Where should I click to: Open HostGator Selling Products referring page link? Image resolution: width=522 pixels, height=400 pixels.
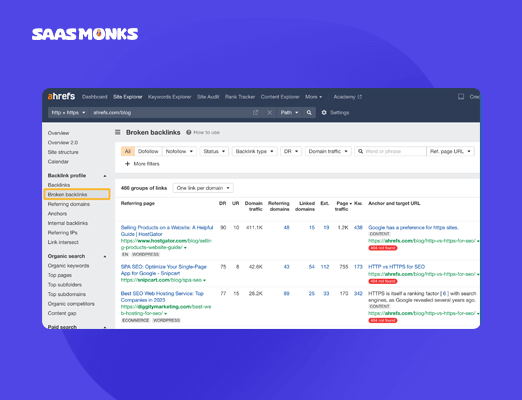[167, 231]
